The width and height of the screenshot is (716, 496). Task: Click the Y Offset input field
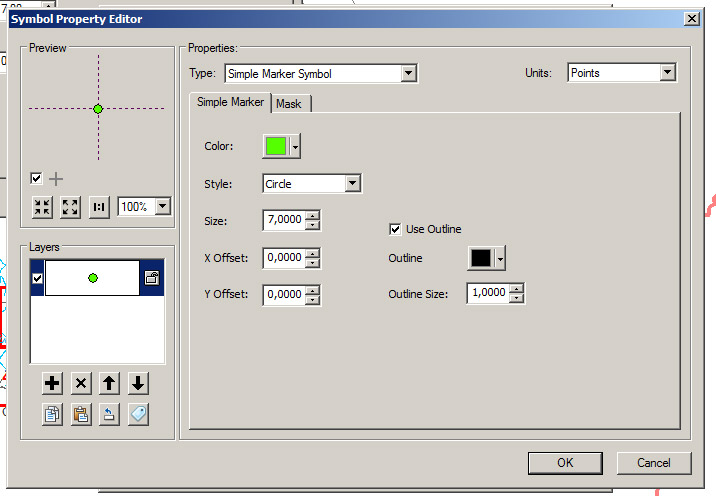pyautogui.click(x=284, y=295)
